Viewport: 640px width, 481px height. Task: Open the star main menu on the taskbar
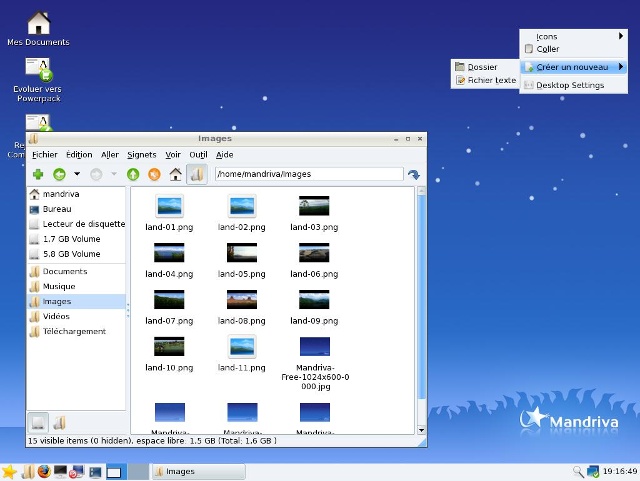tap(10, 471)
